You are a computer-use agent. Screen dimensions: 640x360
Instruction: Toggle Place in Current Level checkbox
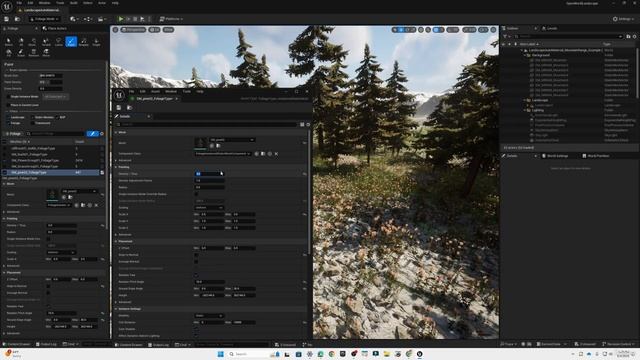click(x=8, y=105)
